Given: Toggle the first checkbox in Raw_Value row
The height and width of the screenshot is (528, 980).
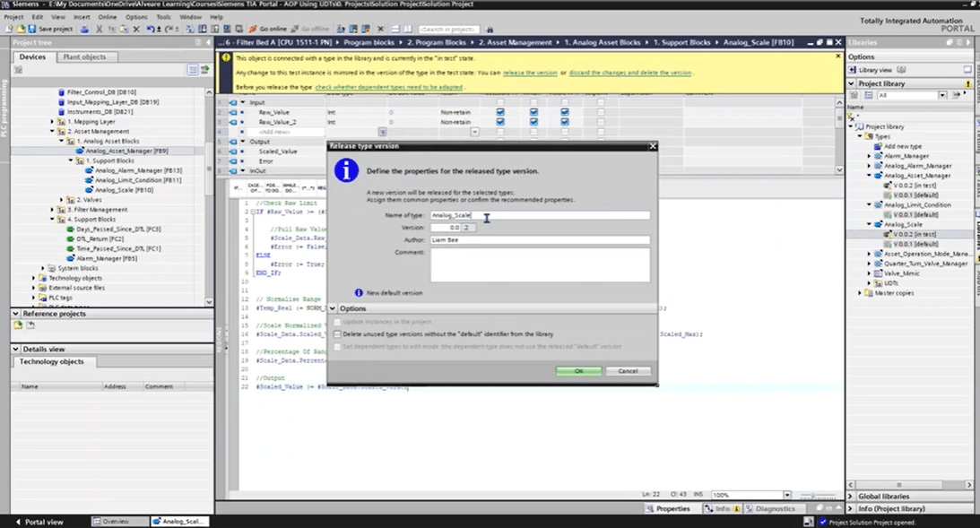Looking at the screenshot, I should click(500, 111).
